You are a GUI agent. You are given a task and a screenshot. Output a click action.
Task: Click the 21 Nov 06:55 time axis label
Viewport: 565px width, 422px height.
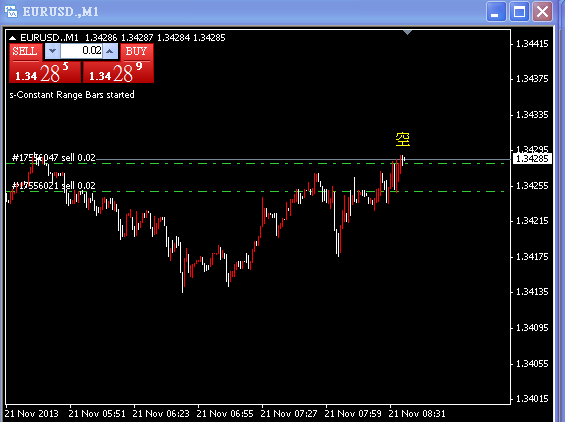pos(224,413)
